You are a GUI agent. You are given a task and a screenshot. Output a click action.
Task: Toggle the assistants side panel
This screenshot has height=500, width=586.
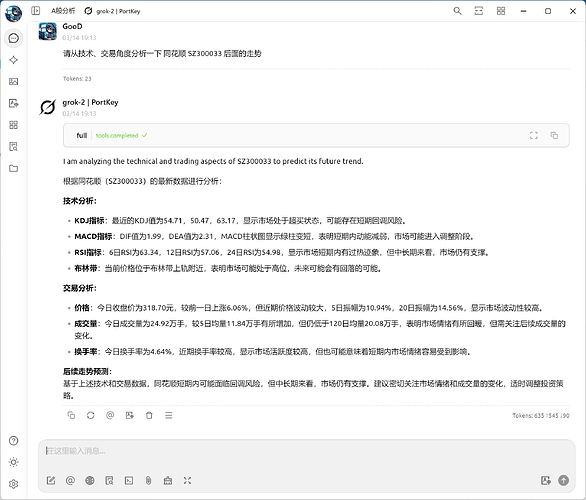36,11
